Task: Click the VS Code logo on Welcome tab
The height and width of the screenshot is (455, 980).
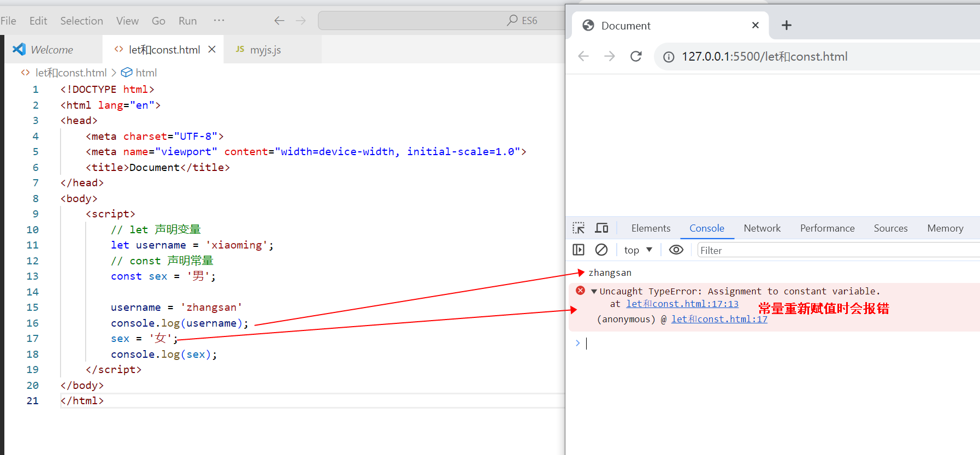Action: click(19, 49)
